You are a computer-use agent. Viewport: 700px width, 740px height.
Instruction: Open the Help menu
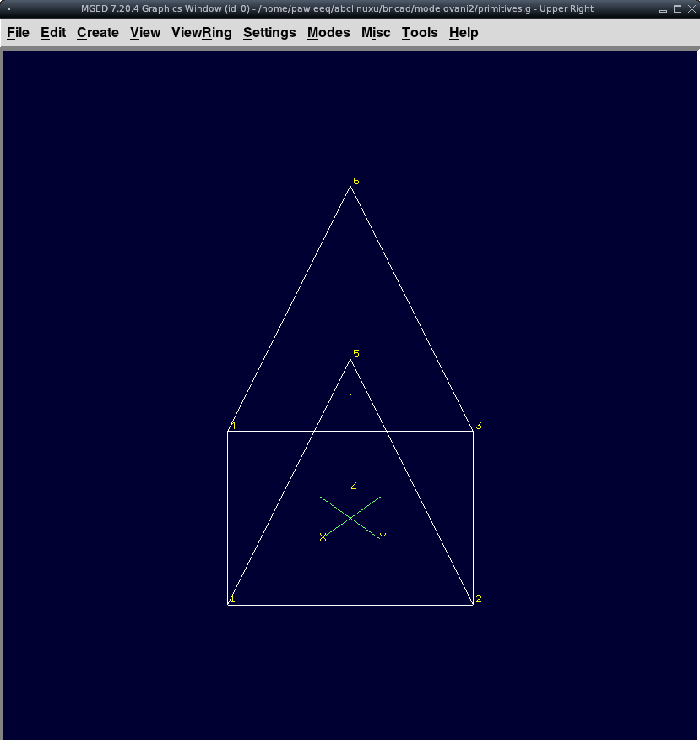pyautogui.click(x=464, y=33)
